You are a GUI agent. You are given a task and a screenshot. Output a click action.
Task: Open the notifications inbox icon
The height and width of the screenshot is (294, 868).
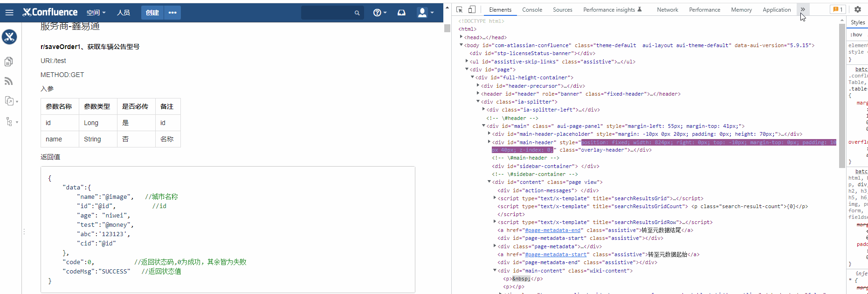pyautogui.click(x=401, y=13)
